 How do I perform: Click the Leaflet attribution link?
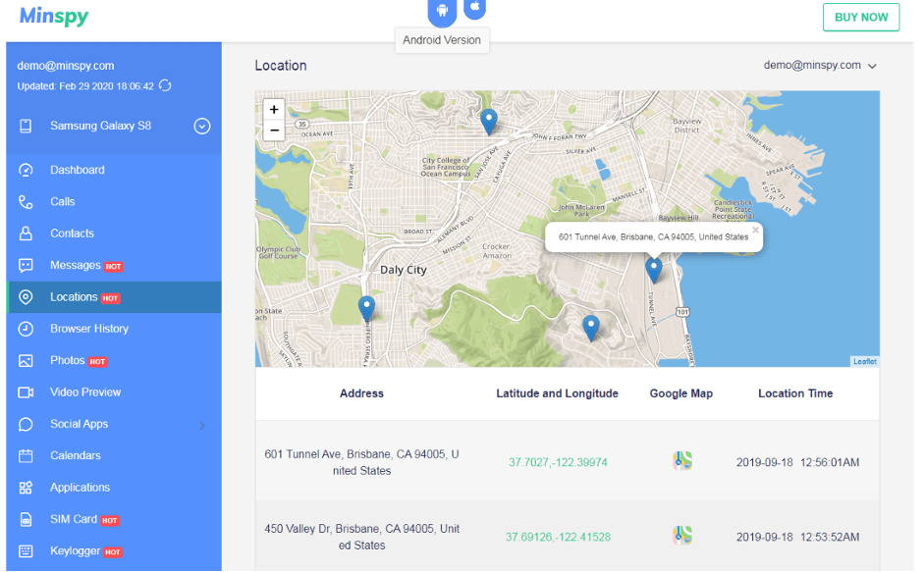point(864,362)
